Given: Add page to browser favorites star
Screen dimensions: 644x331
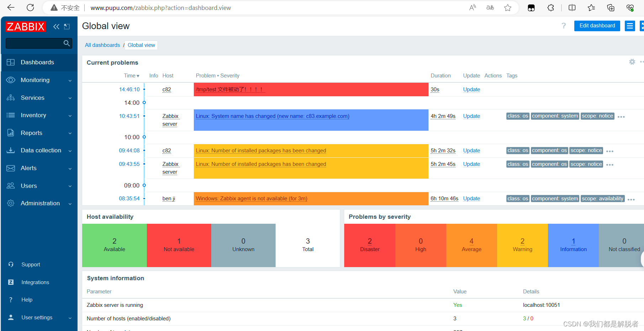Looking at the screenshot, I should click(508, 7).
